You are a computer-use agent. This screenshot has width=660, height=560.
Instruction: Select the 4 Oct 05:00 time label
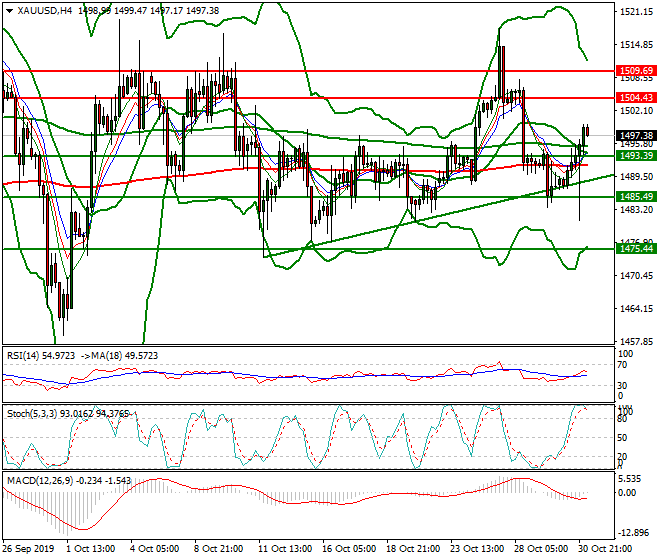click(155, 549)
